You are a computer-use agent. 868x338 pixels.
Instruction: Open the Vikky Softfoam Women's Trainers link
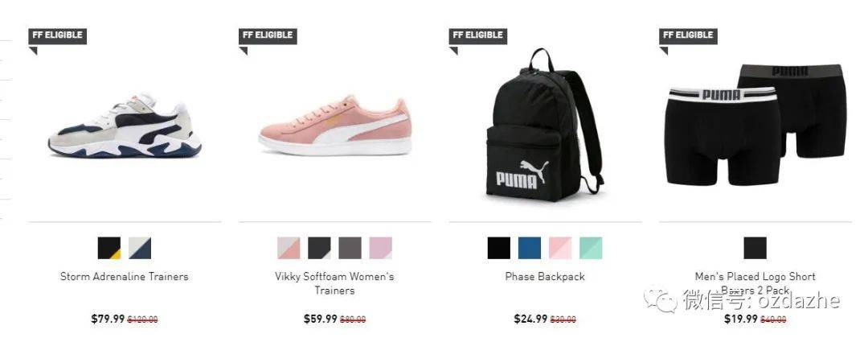335,283
